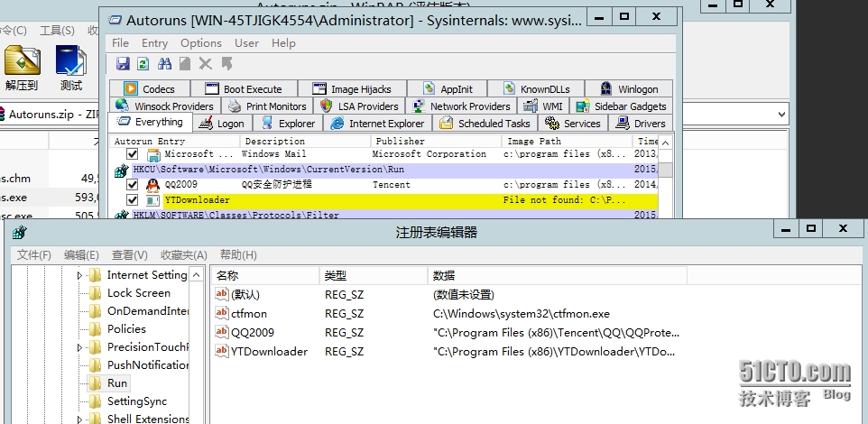868x424 pixels.
Task: Click the QQ2009 penguin icon
Action: point(153,185)
